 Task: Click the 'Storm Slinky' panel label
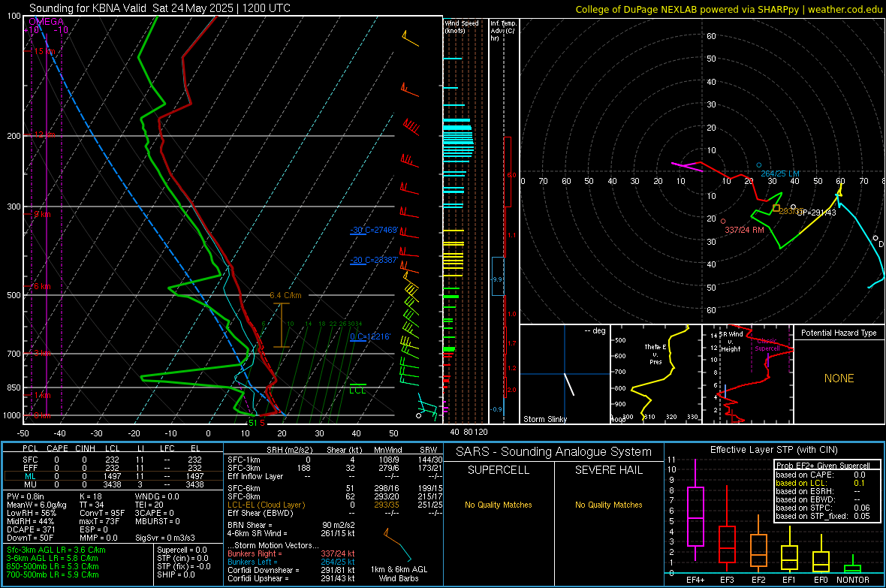tap(544, 419)
